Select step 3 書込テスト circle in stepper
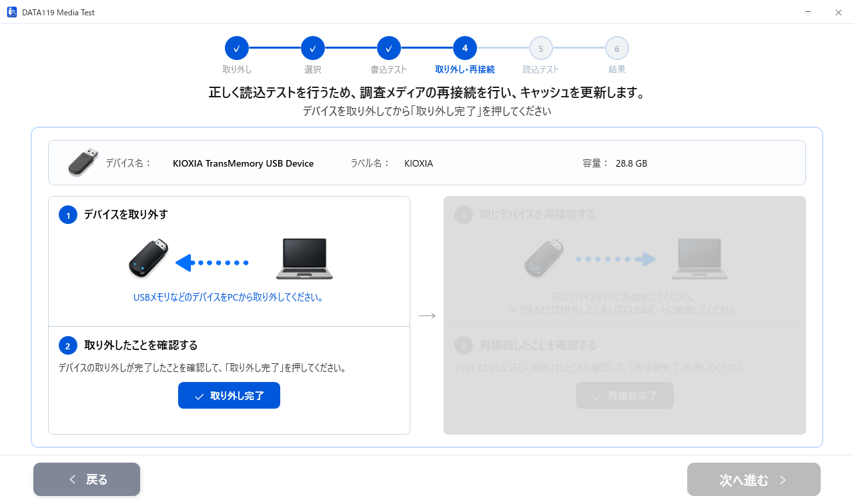Screen dimensions: 854x504 389,48
